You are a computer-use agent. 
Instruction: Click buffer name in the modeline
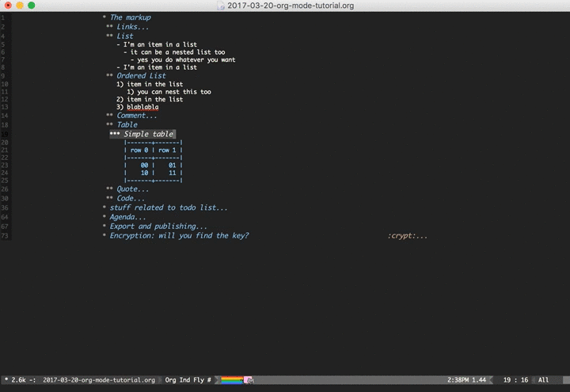coord(99,380)
